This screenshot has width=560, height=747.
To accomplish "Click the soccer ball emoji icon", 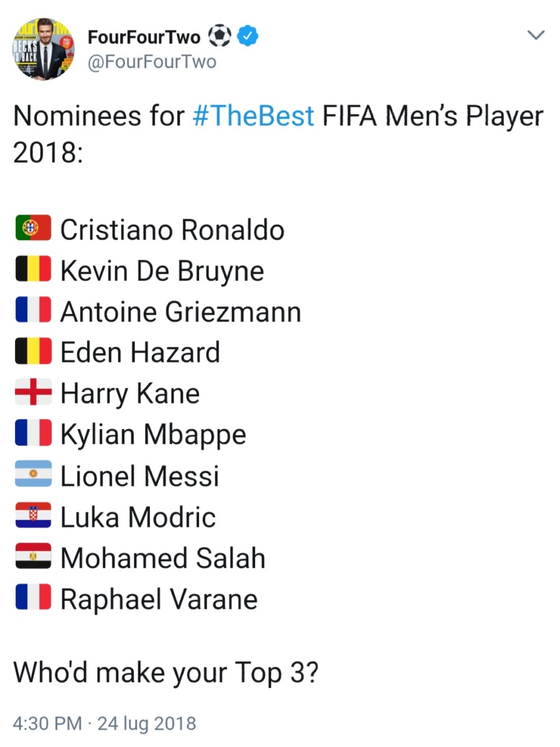I will tap(219, 37).
